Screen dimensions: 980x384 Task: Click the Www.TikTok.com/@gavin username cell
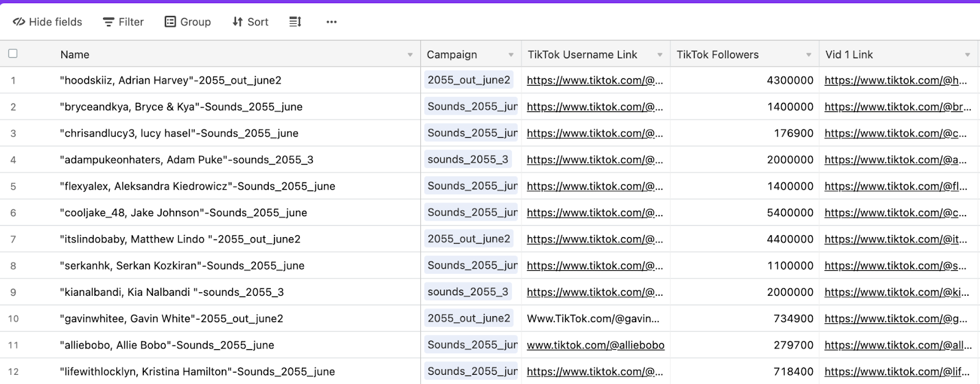pos(593,318)
